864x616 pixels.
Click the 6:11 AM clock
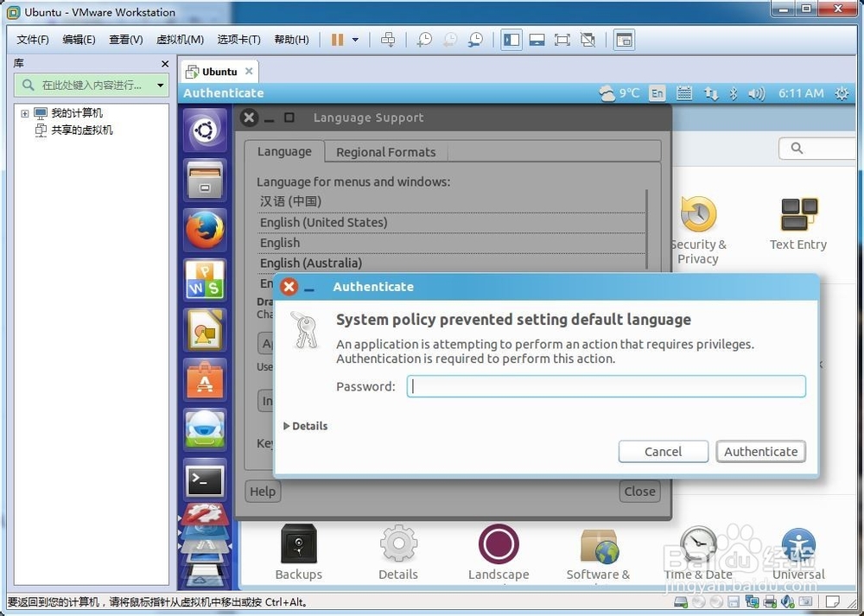coord(801,93)
